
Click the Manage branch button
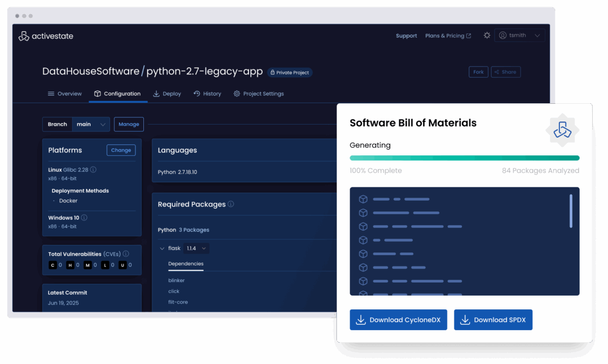[x=129, y=125]
